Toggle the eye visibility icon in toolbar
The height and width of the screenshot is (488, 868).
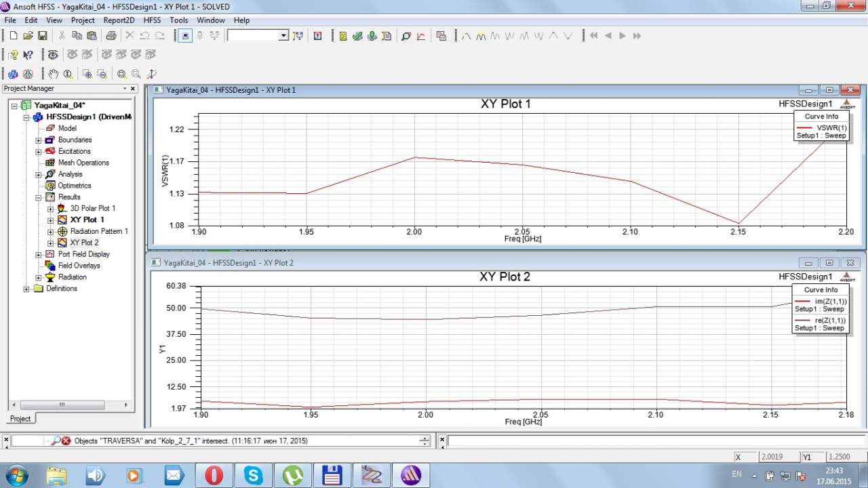(x=52, y=55)
